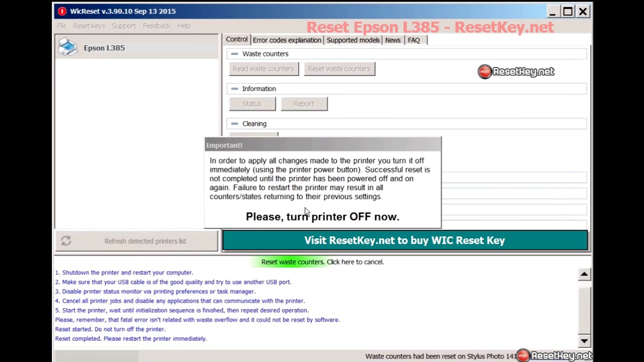Click the Important! dialog header
This screenshot has height=362, width=644.
(x=323, y=145)
